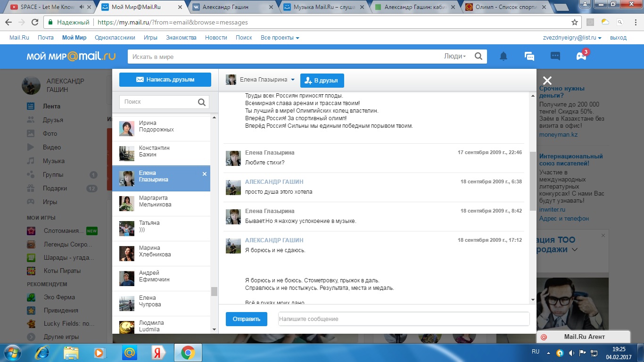This screenshot has width=644, height=362.
Task: Open conversation with Маргарита Мельникова
Action: pos(161,204)
